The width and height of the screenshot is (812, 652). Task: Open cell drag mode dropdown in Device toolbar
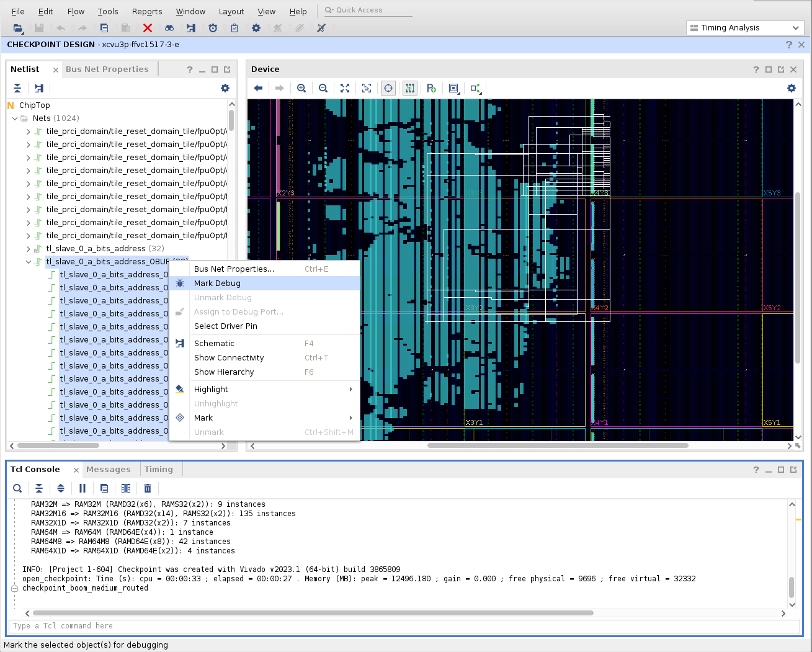pos(453,88)
